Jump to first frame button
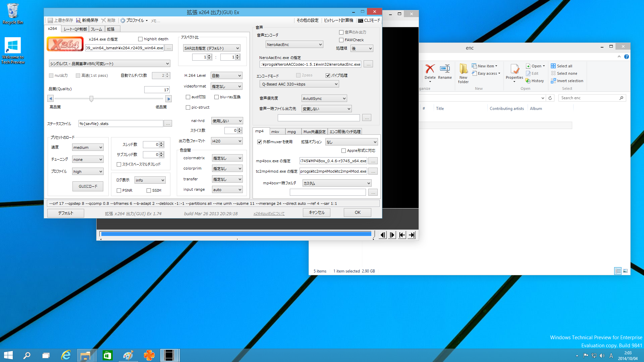Screen dimensions: 644x362 coord(402,235)
